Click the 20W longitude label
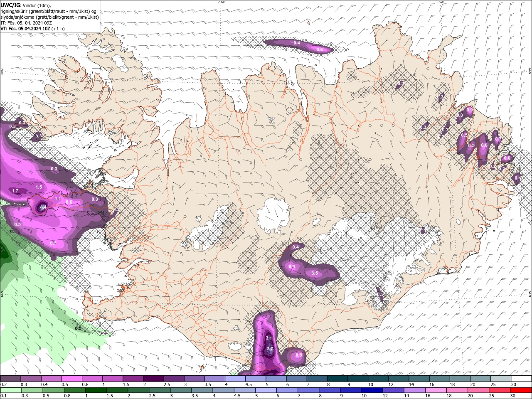Viewport: 532px width, 399px height. tap(221, 2)
